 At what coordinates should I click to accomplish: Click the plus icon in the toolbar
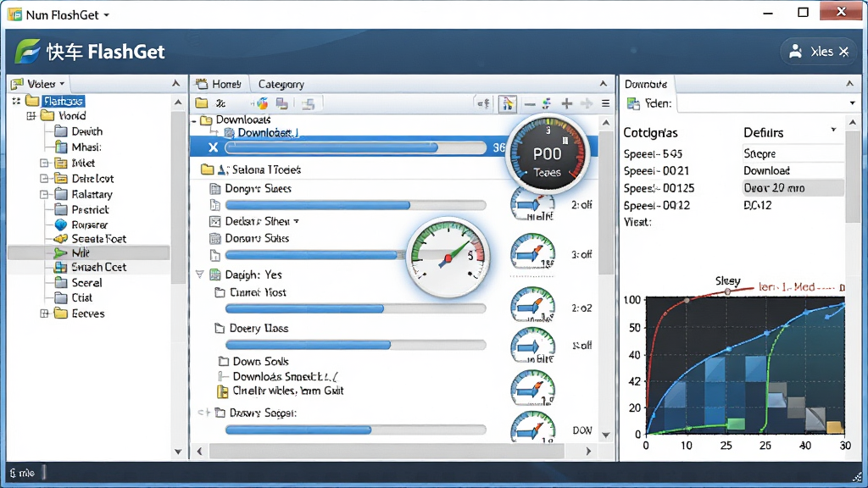click(x=567, y=103)
